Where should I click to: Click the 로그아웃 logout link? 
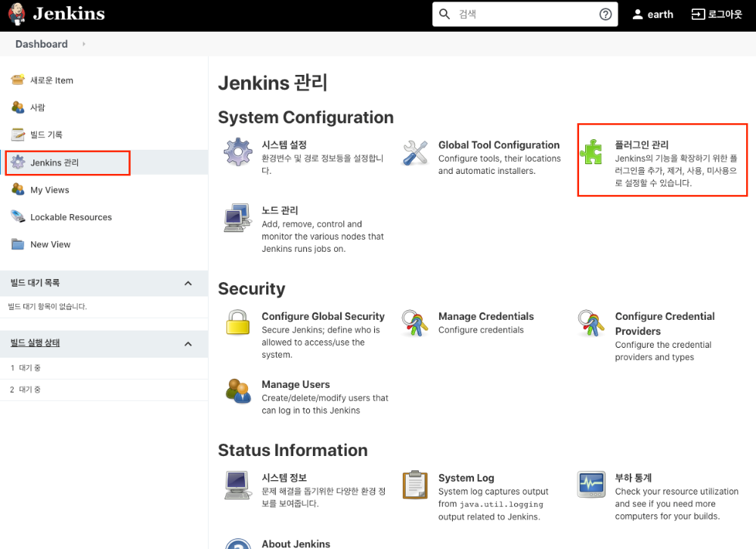tap(725, 14)
